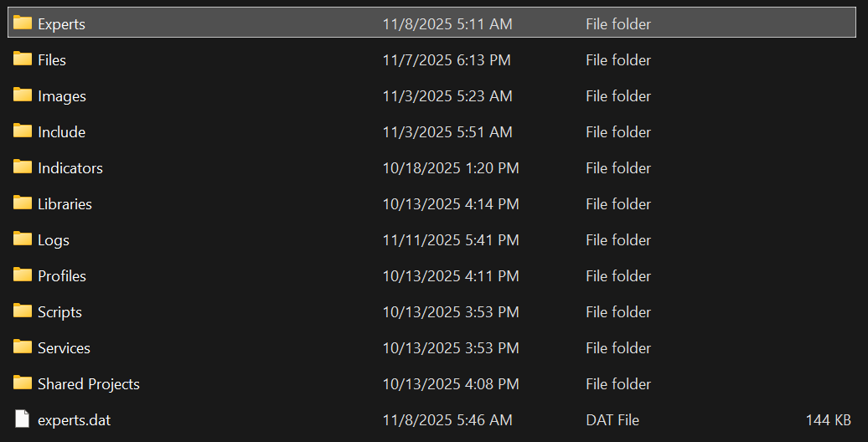This screenshot has height=442, width=868.
Task: Click the Experts folder icon
Action: click(23, 23)
